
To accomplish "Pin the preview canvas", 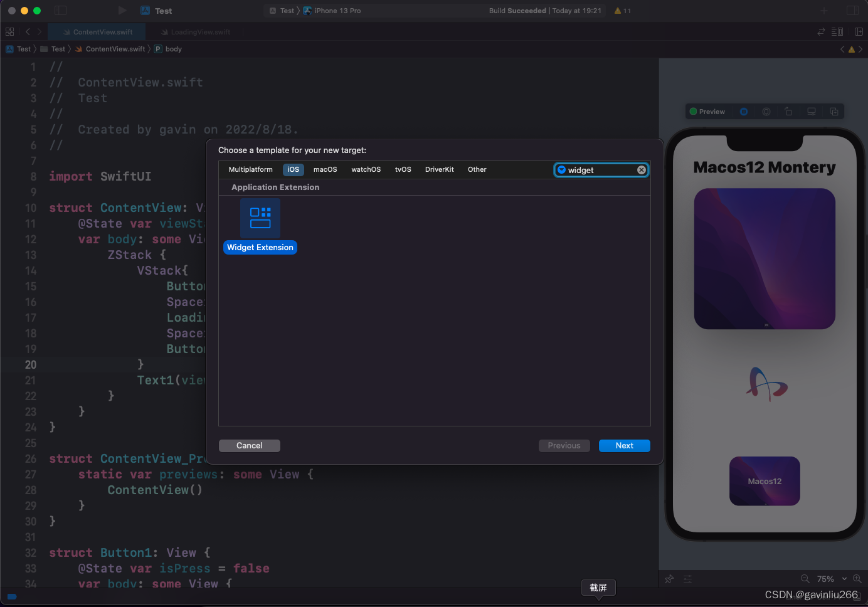I will pos(669,579).
